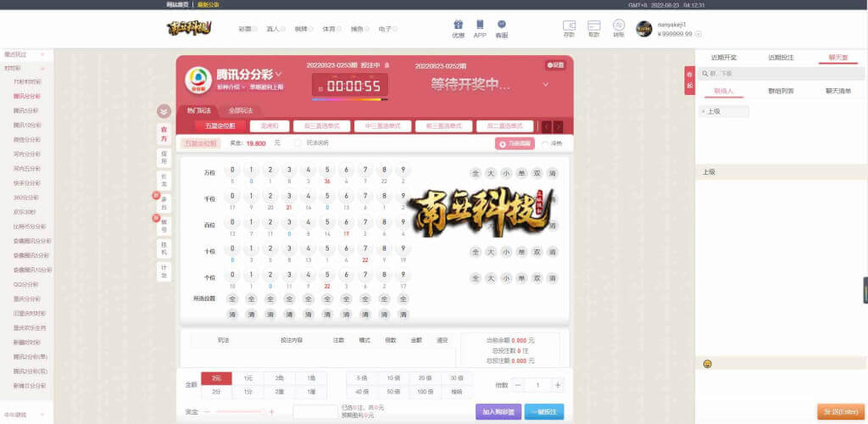The height and width of the screenshot is (424, 868).
Task: Click the bet amount input field
Action: coord(315,412)
